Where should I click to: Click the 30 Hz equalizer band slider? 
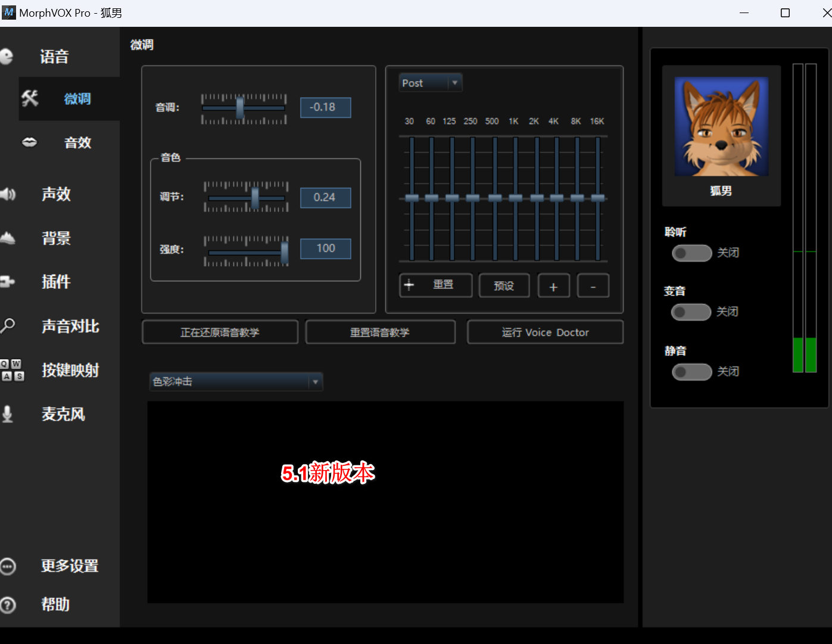click(412, 198)
